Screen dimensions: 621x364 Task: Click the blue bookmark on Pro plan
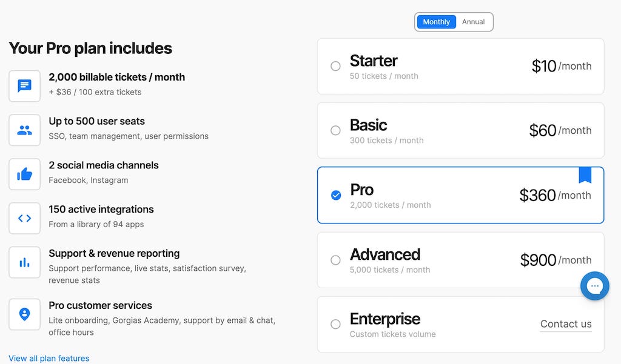pyautogui.click(x=585, y=175)
